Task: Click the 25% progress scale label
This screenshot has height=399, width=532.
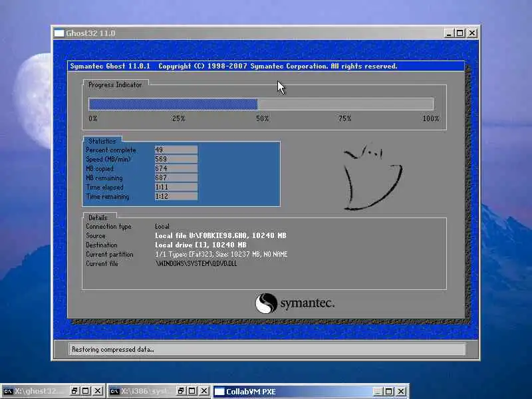Action: tap(178, 118)
